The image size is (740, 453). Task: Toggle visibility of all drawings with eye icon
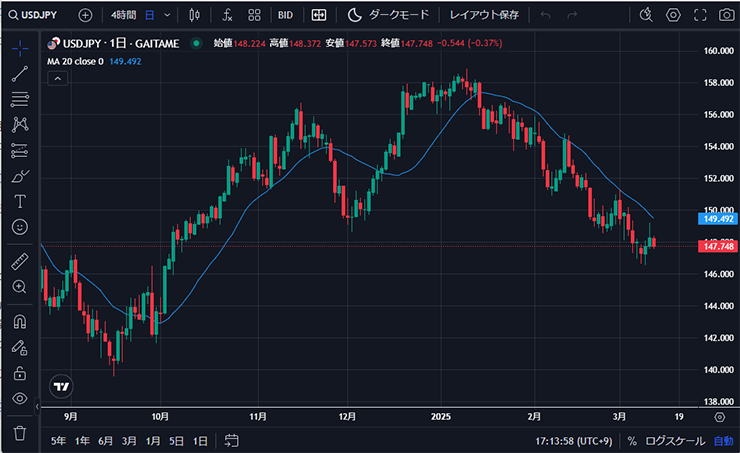[19, 398]
